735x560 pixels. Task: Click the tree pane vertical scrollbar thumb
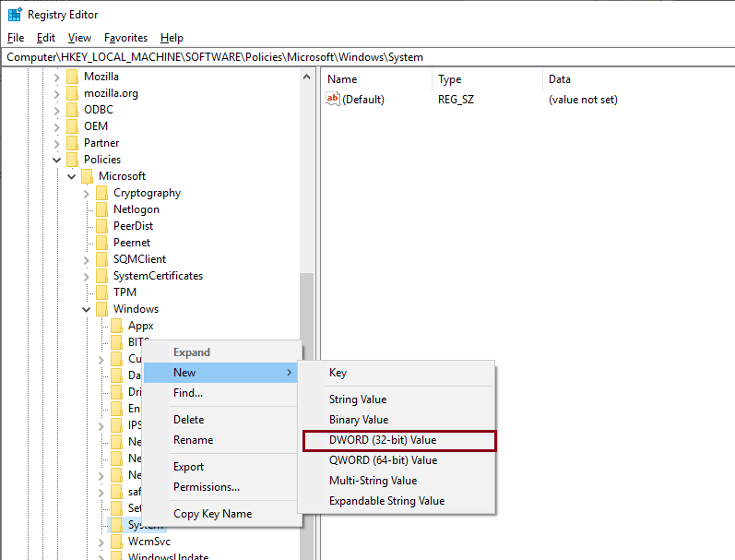click(306, 416)
